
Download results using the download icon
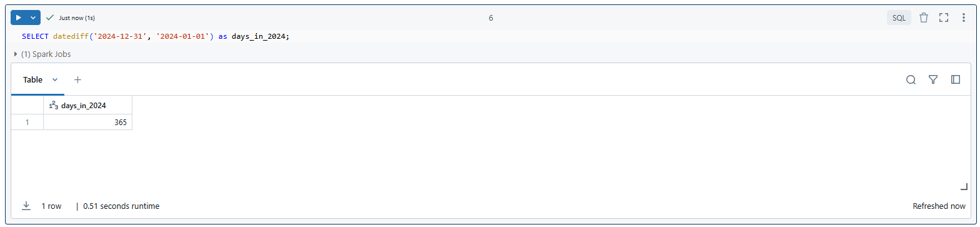point(26,206)
